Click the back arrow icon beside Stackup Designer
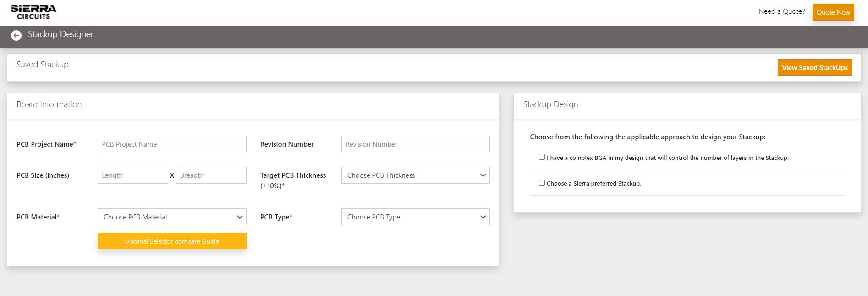The height and width of the screenshot is (296, 868). 16,36
